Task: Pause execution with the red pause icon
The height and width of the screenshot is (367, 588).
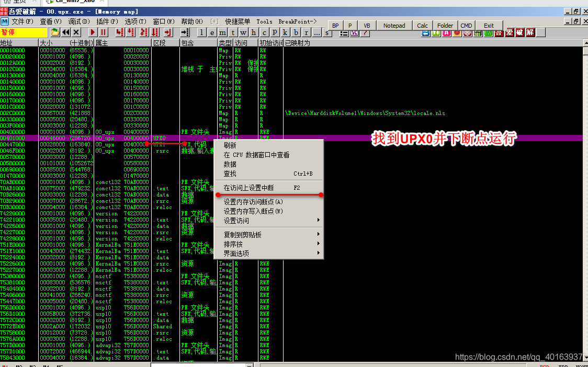Action: point(103,32)
